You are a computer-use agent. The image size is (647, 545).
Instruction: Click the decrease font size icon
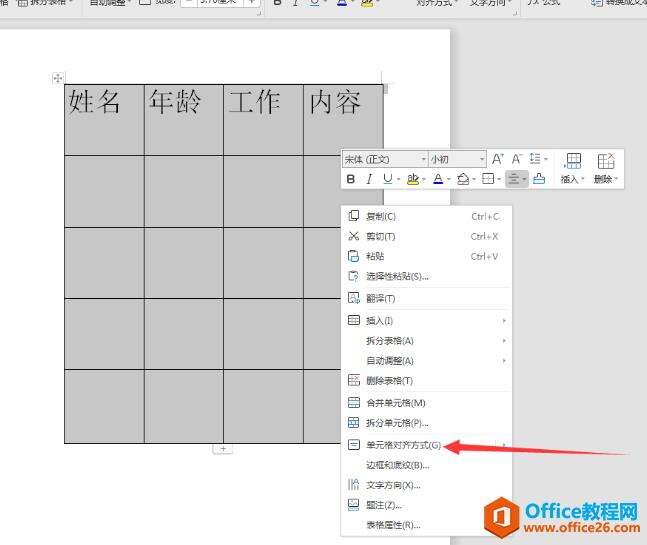pyautogui.click(x=517, y=159)
